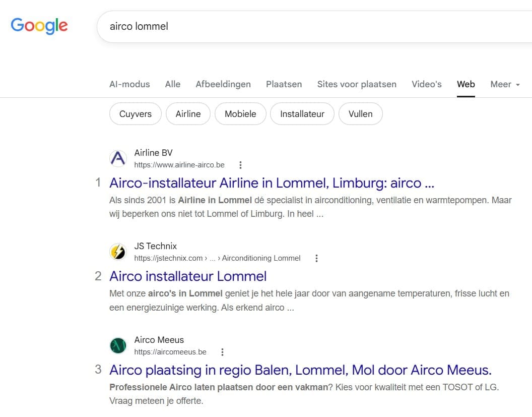Image resolution: width=532 pixels, height=417 pixels.
Task: Click the https://aircomeeus.be URL
Action: pyautogui.click(x=170, y=352)
